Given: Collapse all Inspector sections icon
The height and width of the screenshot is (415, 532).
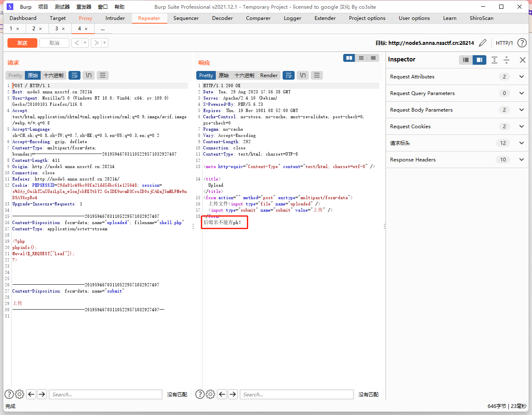Looking at the screenshot, I should [x=507, y=60].
